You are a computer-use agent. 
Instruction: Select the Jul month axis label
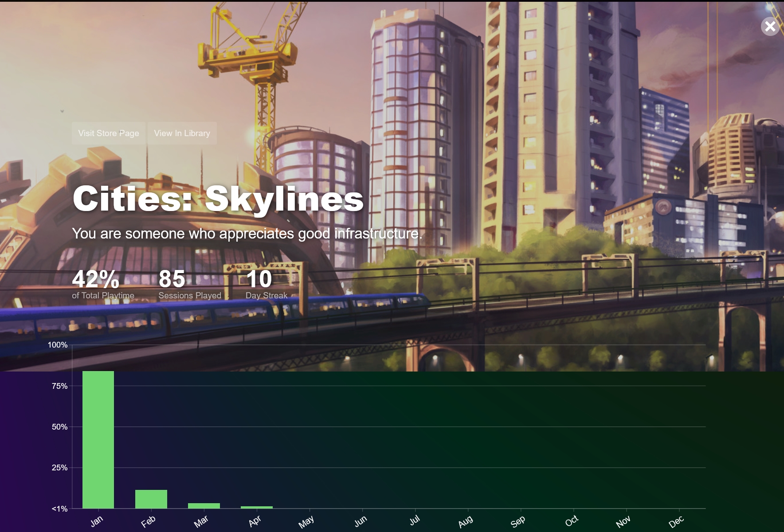(415, 520)
